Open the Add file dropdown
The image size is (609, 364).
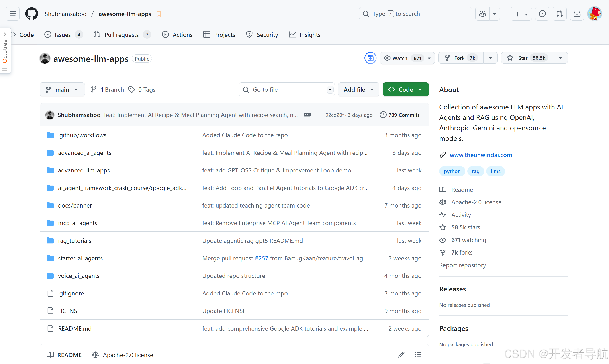click(358, 89)
